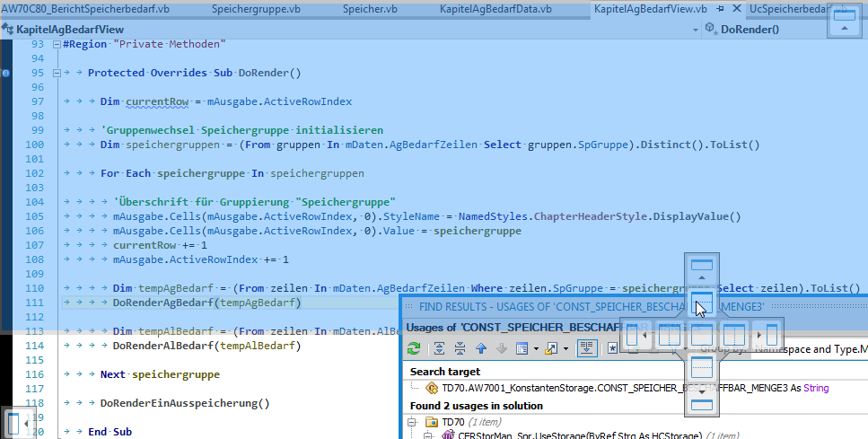868x439 pixels.
Task: Click the TD70 project folder icon
Action: (x=431, y=423)
